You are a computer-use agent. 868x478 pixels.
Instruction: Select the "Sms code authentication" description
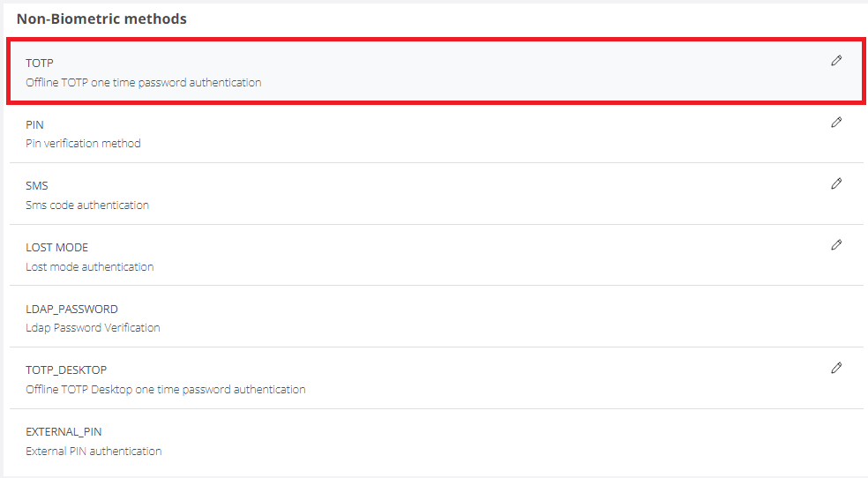(87, 205)
